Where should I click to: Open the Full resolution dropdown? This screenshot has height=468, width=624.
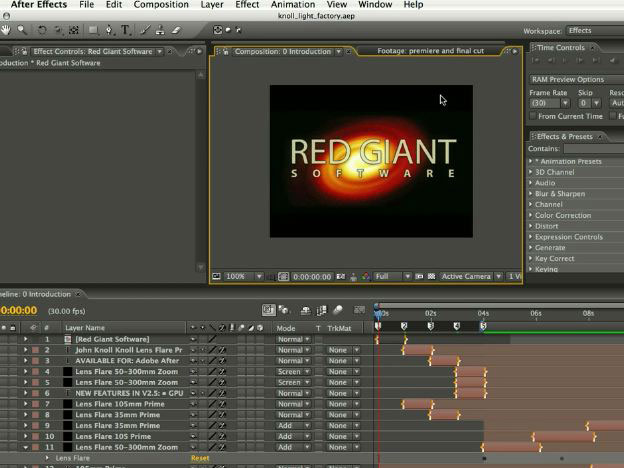point(392,276)
